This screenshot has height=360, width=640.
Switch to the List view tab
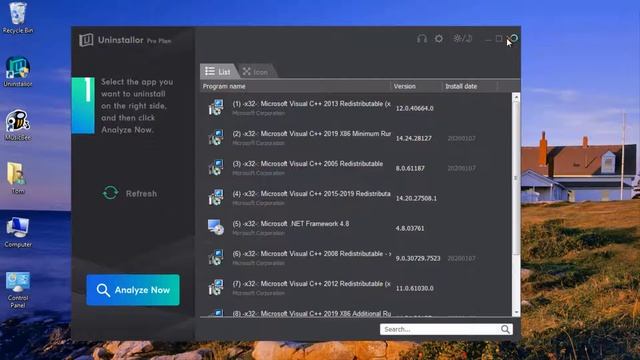point(218,71)
